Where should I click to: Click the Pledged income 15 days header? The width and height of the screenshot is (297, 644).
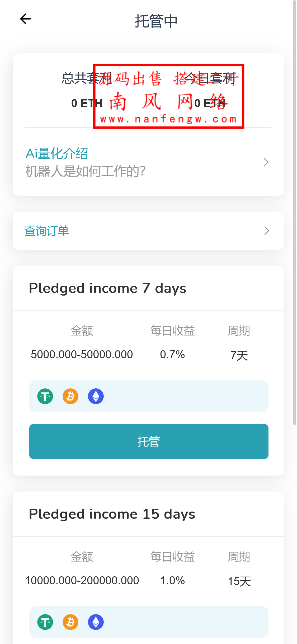point(112,514)
